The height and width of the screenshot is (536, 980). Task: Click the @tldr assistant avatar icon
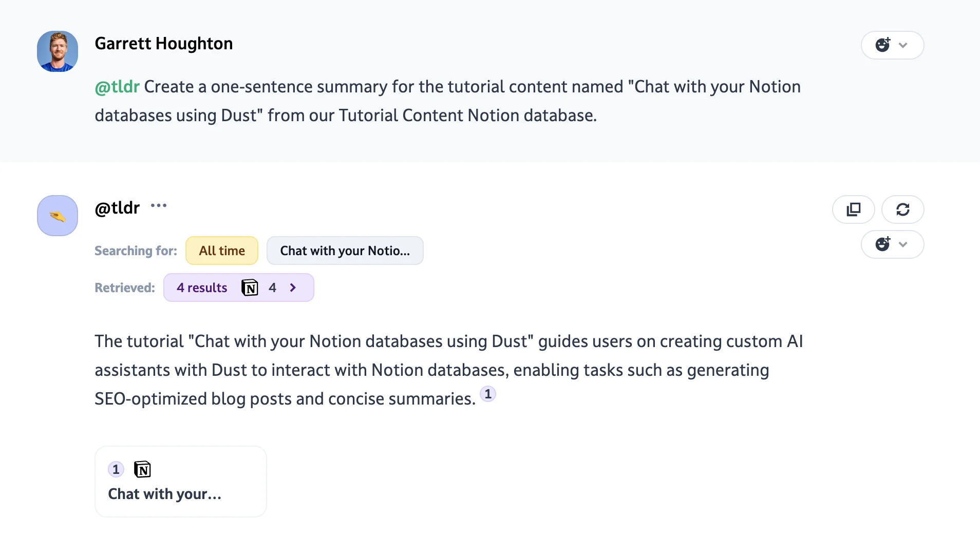[x=58, y=216]
